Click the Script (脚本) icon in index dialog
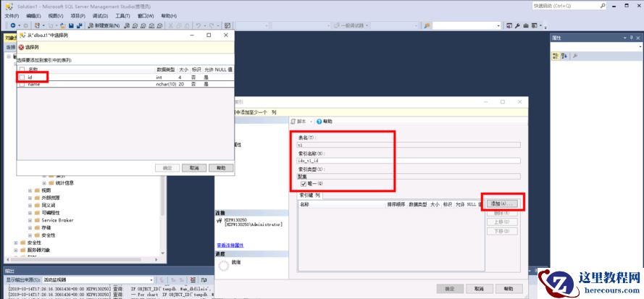This screenshot has width=644, height=299. 293,122
